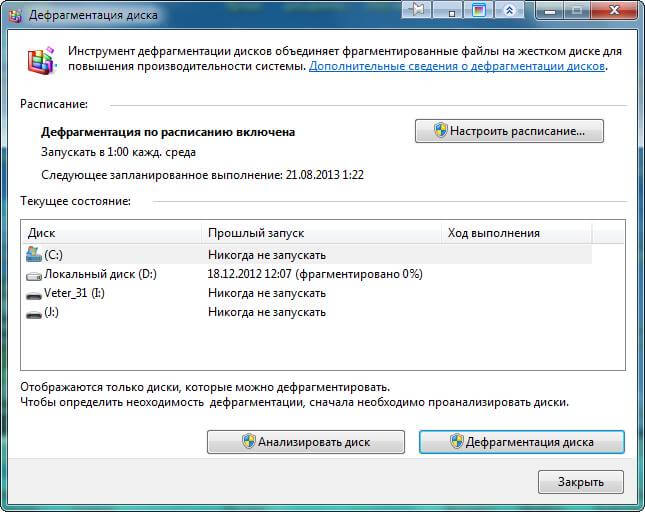The height and width of the screenshot is (512, 645).
Task: Click the drive icon next to (J:)
Action: point(34,314)
